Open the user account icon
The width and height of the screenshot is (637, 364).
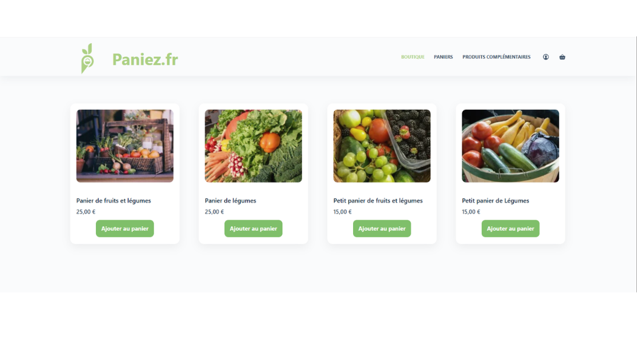pos(545,57)
